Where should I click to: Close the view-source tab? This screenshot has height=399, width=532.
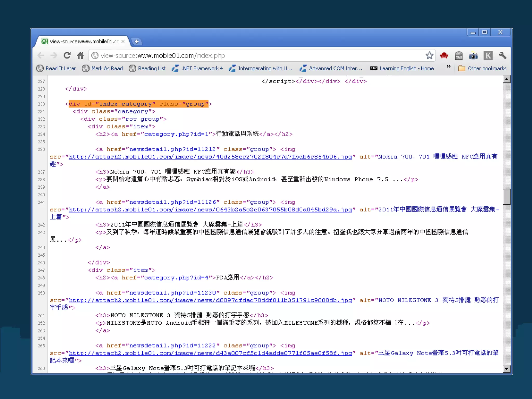pos(123,42)
